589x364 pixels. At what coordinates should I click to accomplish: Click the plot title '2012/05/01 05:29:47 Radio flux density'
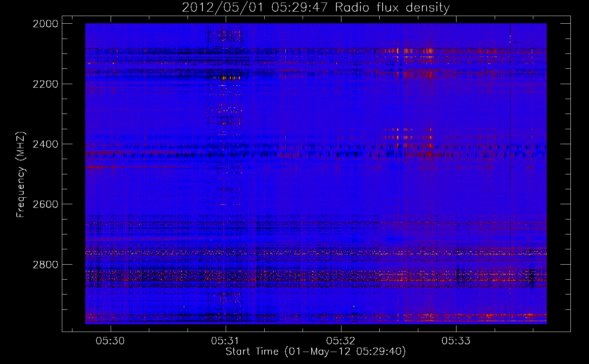(x=316, y=7)
